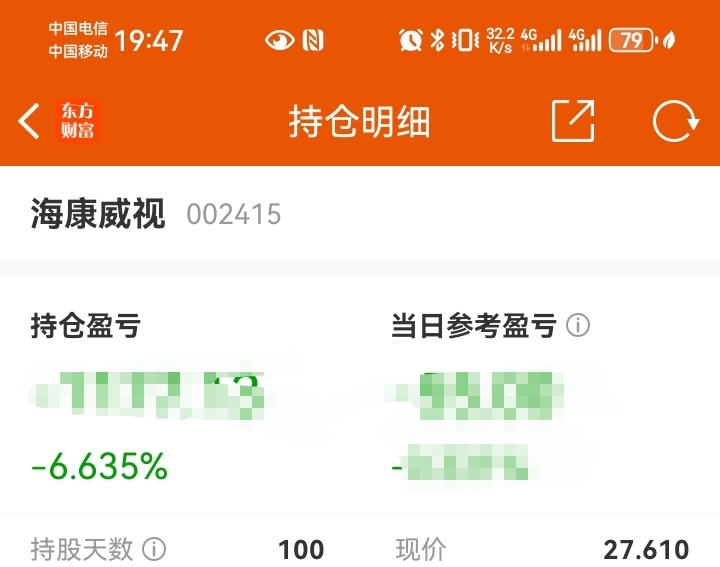720x567 pixels.
Task: Share position details via export icon
Action: (x=573, y=121)
